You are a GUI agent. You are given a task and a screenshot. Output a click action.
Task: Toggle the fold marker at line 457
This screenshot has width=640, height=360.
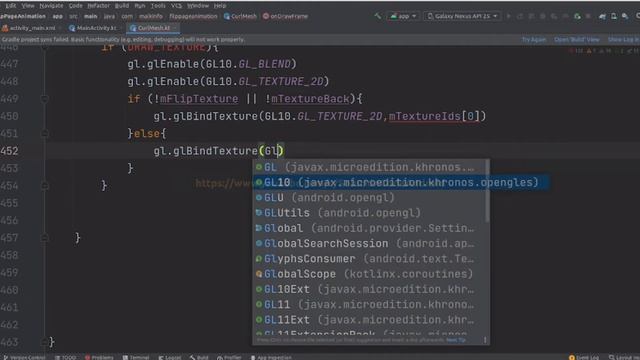click(x=44, y=238)
